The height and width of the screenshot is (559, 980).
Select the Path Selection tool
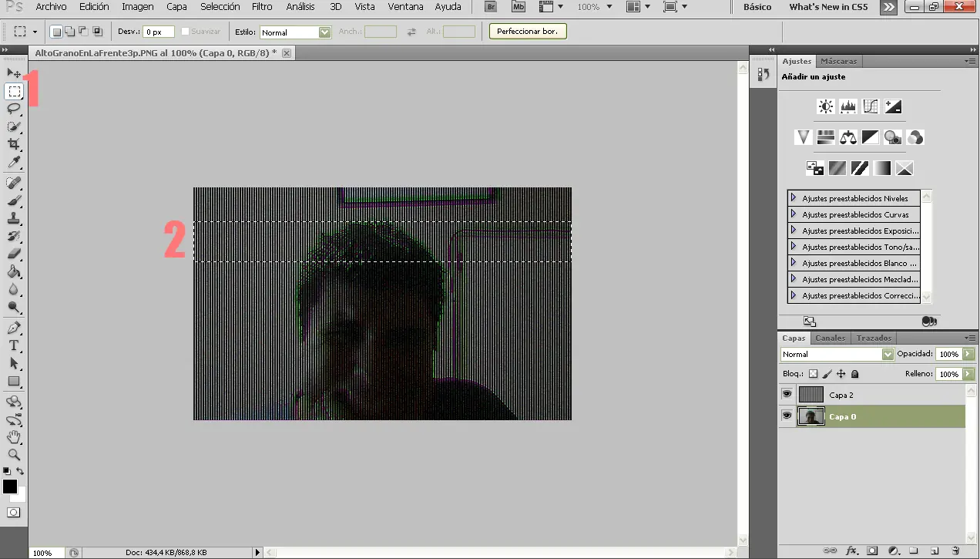point(14,364)
